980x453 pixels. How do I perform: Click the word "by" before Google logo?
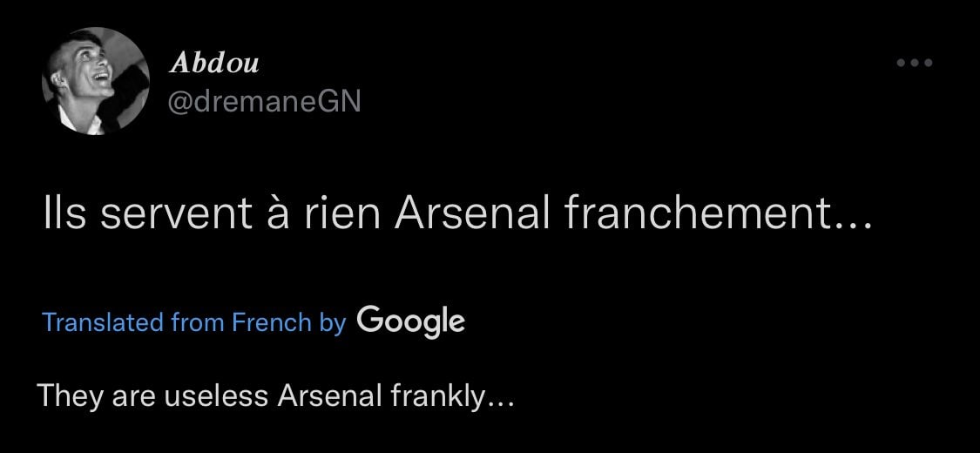[x=333, y=322]
